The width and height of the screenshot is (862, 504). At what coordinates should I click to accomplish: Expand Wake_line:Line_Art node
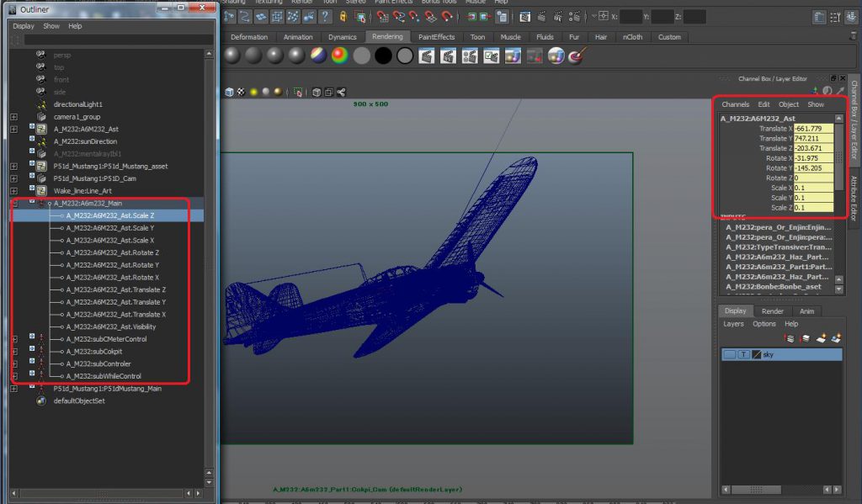pyautogui.click(x=14, y=191)
